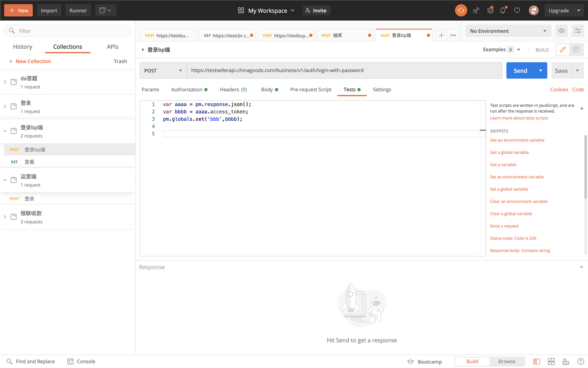Open the Headers (9) tab
The image size is (588, 368).
click(x=233, y=90)
